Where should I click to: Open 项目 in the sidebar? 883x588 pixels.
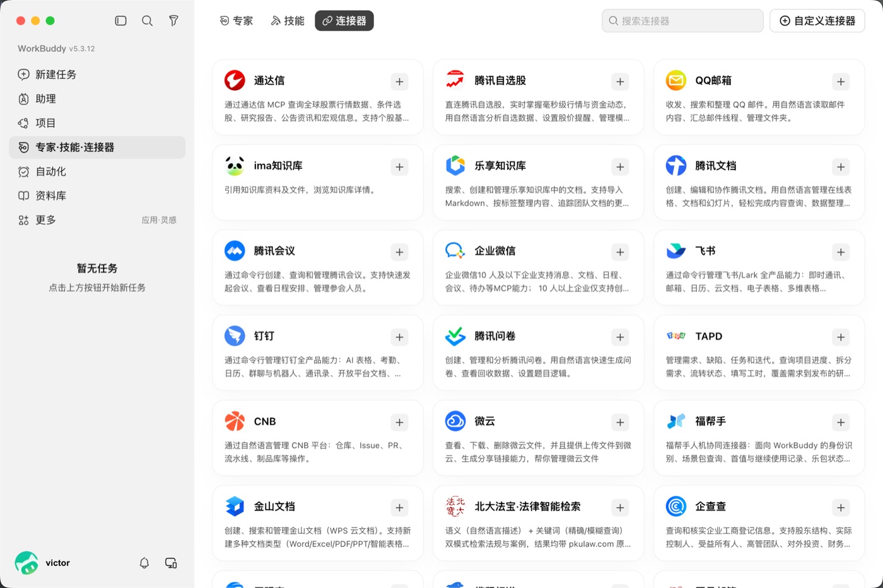coord(97,123)
